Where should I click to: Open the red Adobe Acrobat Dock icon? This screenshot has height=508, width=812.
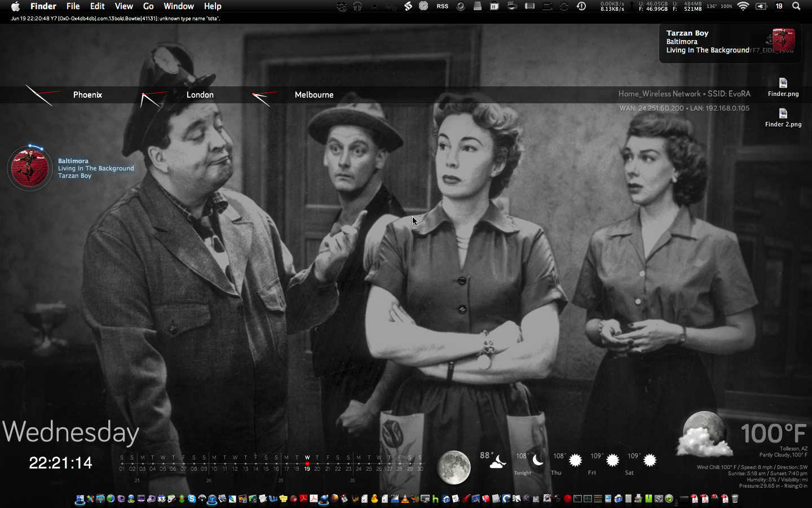coord(303,498)
